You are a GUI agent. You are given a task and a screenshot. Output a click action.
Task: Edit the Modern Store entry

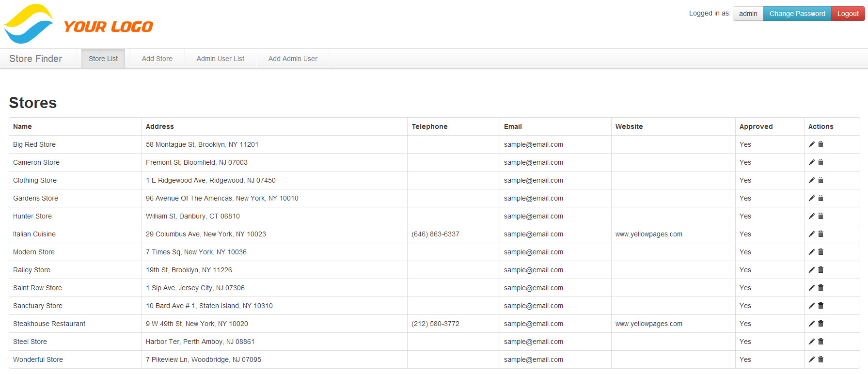pyautogui.click(x=812, y=252)
